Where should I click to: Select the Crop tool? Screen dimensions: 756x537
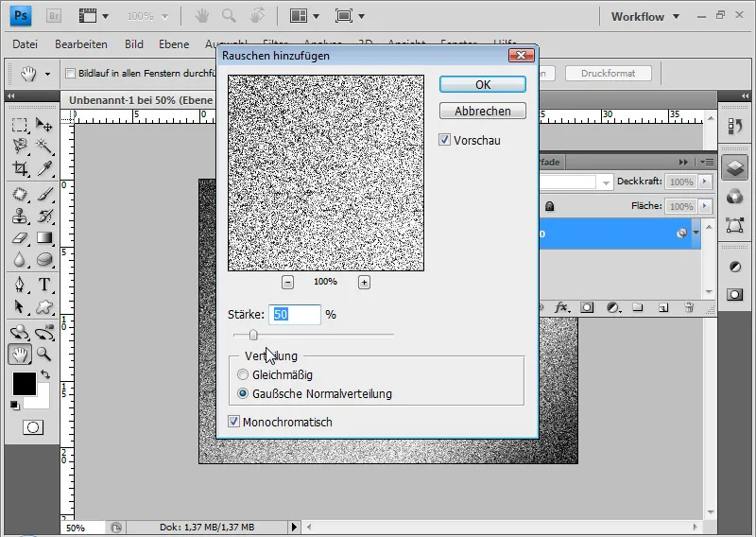(x=20, y=168)
